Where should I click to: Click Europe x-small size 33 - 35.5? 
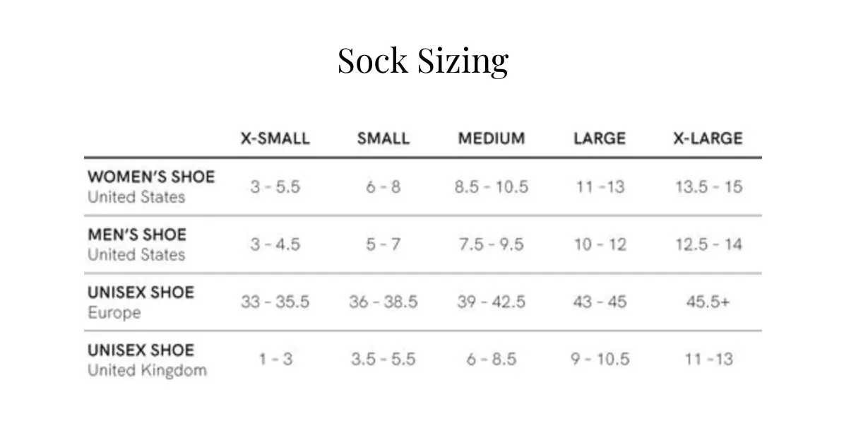(x=275, y=302)
